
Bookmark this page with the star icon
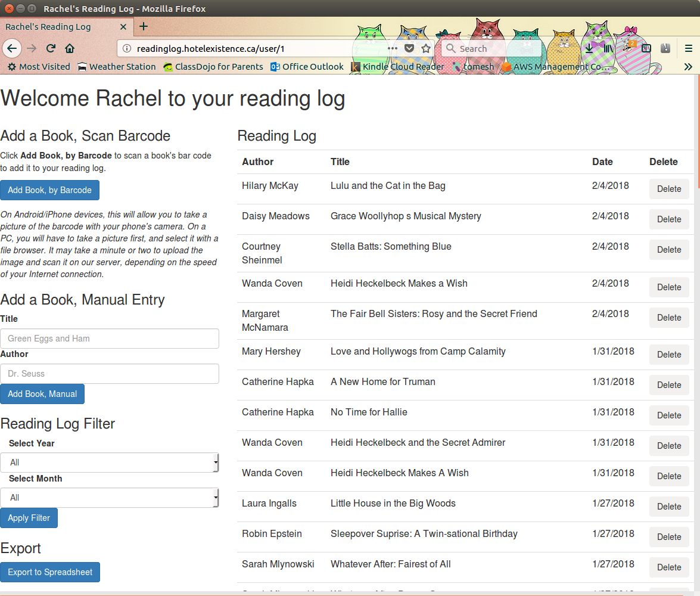click(x=426, y=48)
